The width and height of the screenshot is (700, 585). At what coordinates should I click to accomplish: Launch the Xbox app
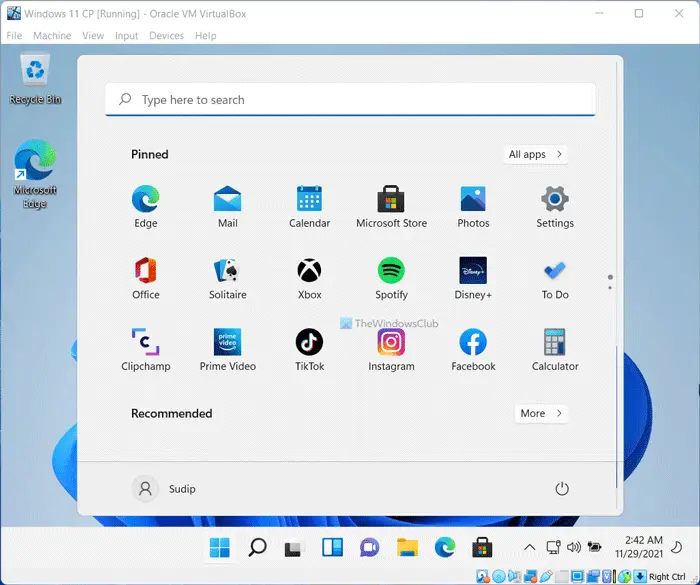tap(309, 278)
